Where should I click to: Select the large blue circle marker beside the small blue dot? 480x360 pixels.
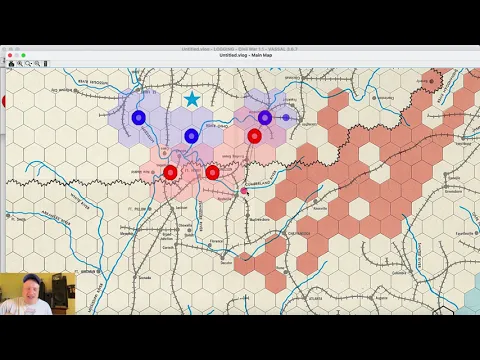tap(265, 118)
